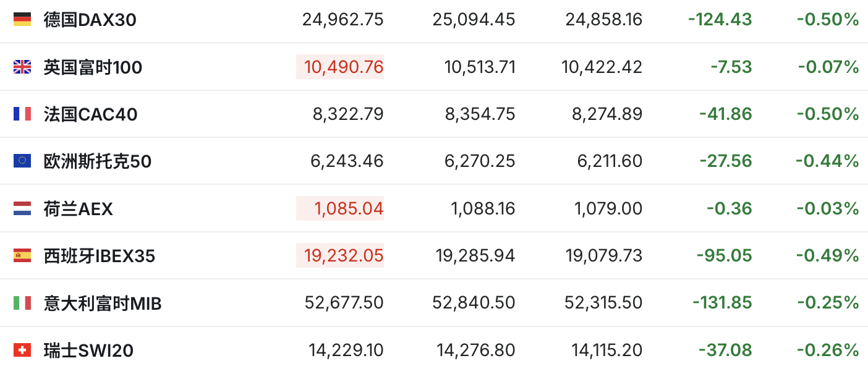Viewport: 868px width, 366px height.
Task: Click the Swiss flag icon
Action: (22, 351)
